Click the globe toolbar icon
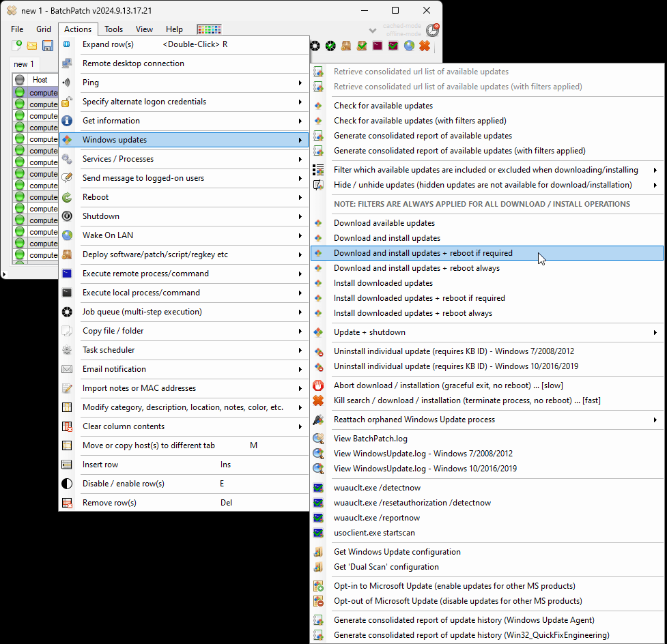Image resolution: width=667 pixels, height=644 pixels. [409, 46]
